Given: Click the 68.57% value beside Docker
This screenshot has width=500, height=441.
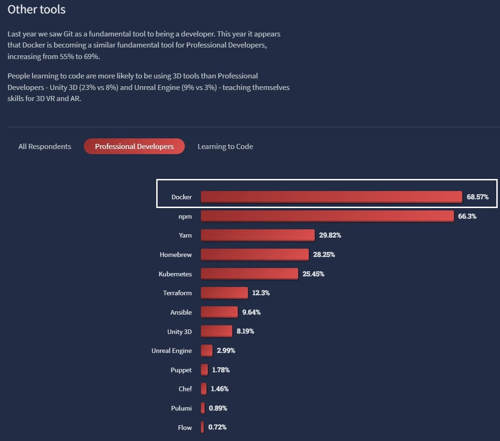Looking at the screenshot, I should tap(478, 197).
